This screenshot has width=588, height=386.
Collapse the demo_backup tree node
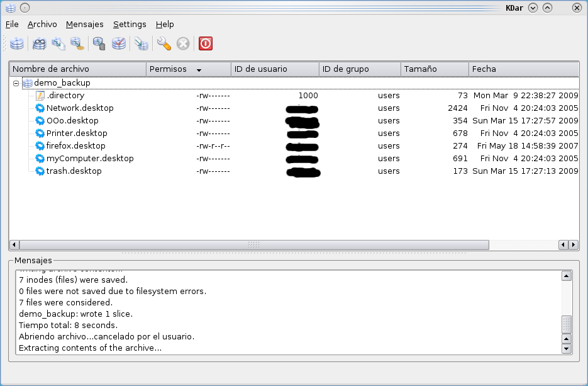pos(16,83)
